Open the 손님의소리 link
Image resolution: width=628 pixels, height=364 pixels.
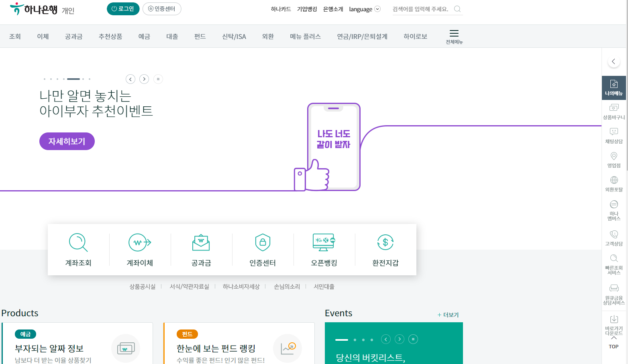(x=287, y=287)
